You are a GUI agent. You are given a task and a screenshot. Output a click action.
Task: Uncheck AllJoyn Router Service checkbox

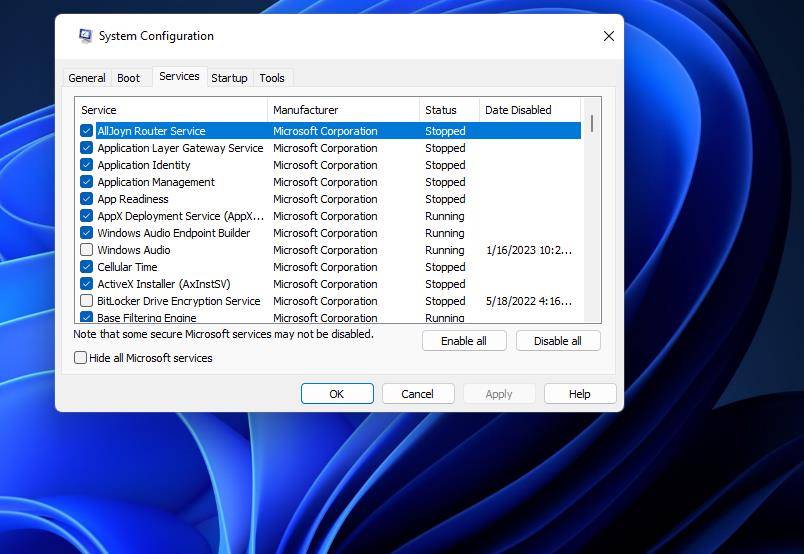pyautogui.click(x=87, y=131)
